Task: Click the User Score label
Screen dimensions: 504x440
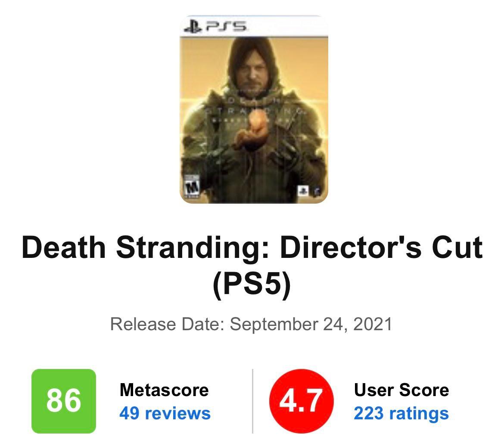Action: click(401, 390)
